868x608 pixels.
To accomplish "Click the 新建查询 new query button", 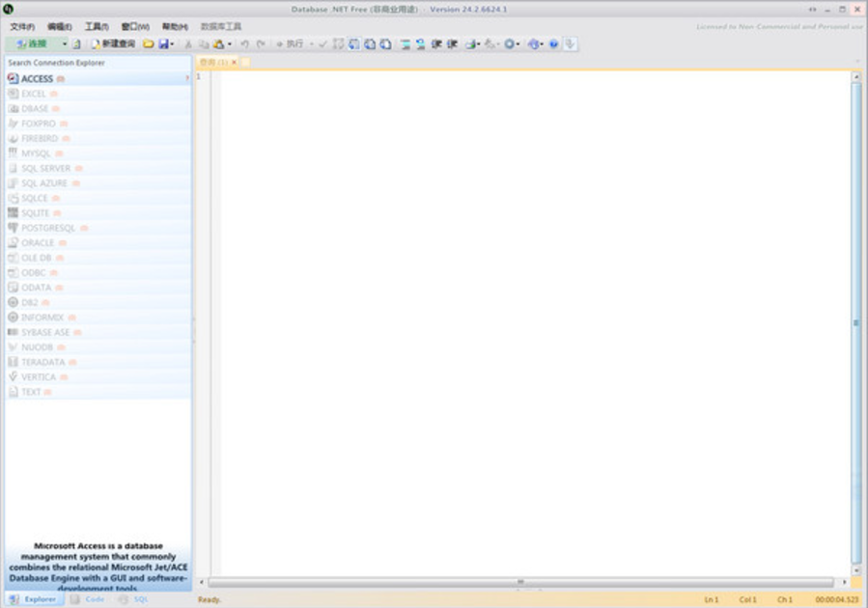I will [x=114, y=43].
